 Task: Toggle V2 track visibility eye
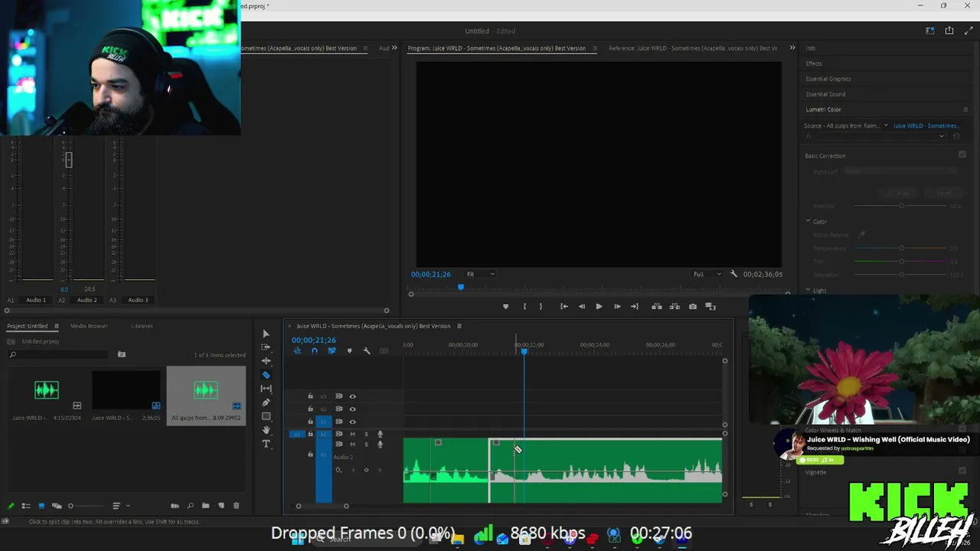[x=353, y=409]
